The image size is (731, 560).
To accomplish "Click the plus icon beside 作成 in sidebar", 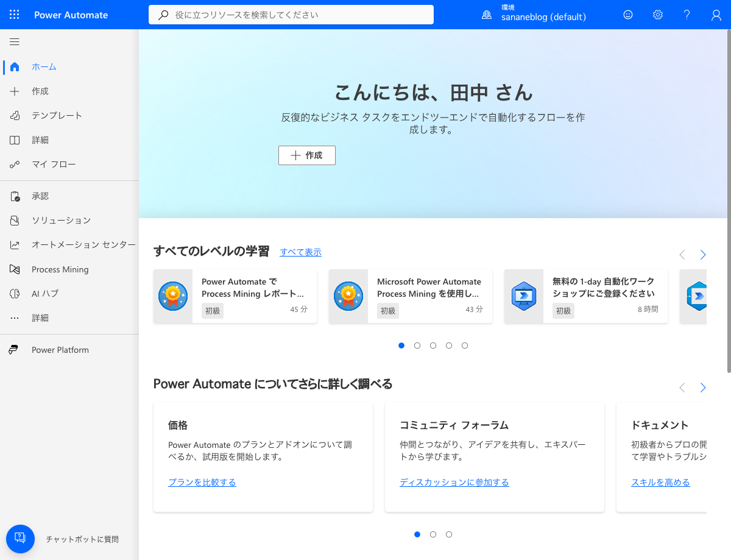I will point(15,91).
